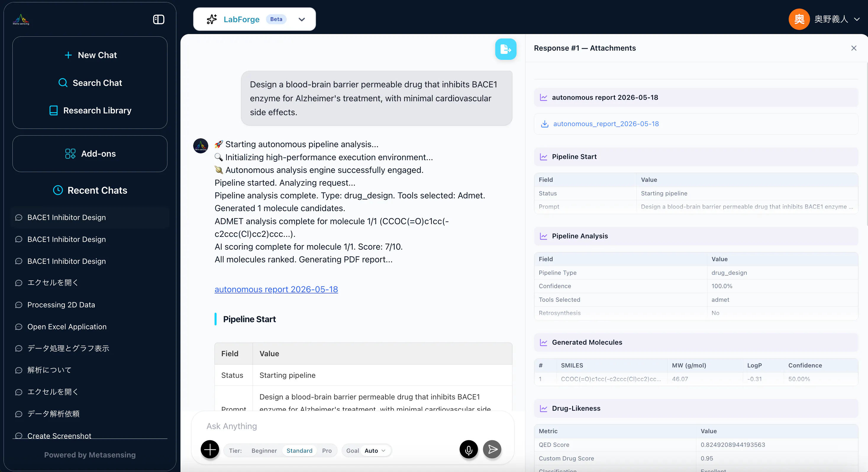Click the blue export chat icon
The image size is (868, 472).
[x=505, y=49]
